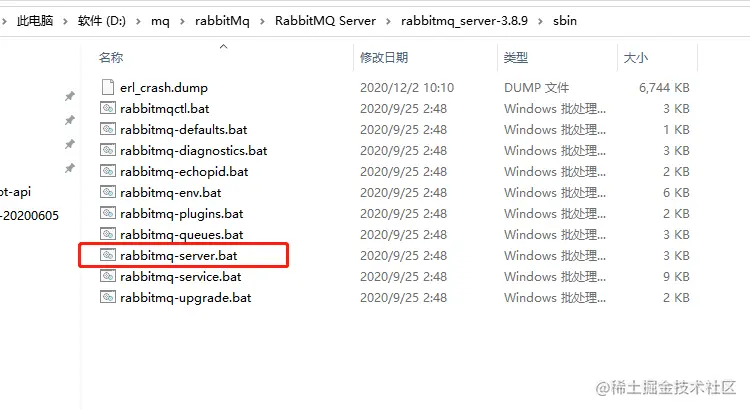This screenshot has height=410, width=750.
Task: Click the sbin breadcrumb segment
Action: 565,21
